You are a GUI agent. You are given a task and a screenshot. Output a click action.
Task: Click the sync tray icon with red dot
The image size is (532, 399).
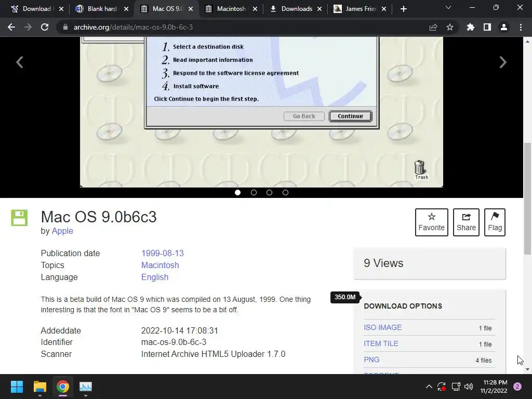click(442, 387)
